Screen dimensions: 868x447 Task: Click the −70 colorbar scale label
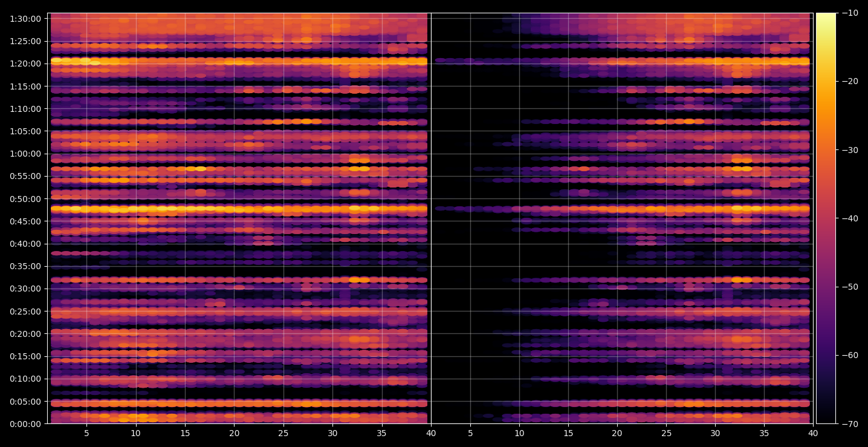pos(850,423)
